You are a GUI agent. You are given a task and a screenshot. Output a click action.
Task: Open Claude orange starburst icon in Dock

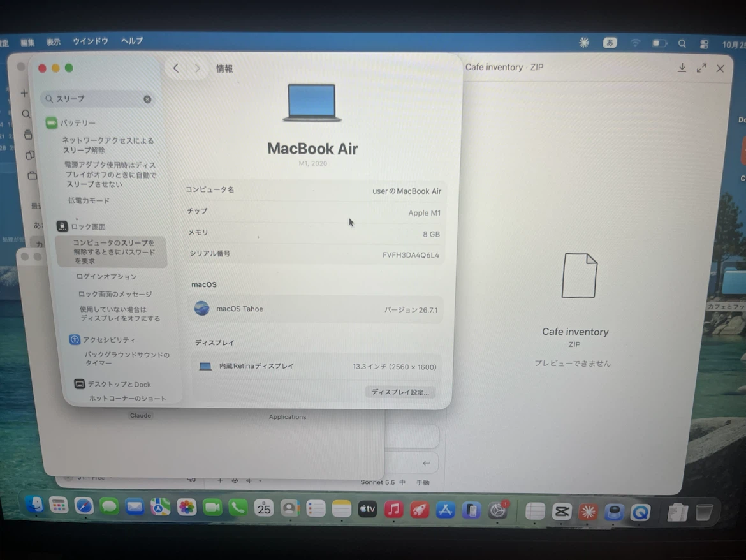pyautogui.click(x=588, y=512)
